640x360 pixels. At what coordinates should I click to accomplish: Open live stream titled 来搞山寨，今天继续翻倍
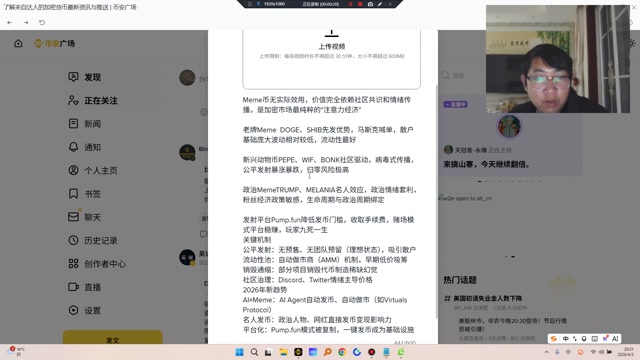[x=487, y=164]
